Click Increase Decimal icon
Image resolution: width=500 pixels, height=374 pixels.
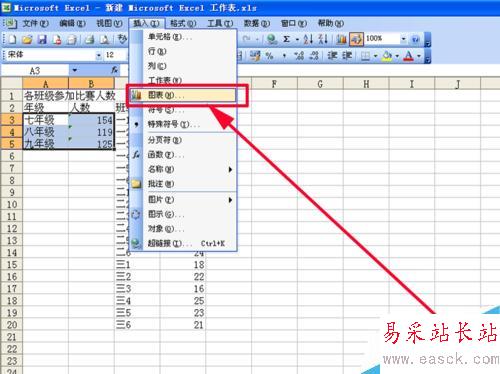click(x=299, y=56)
